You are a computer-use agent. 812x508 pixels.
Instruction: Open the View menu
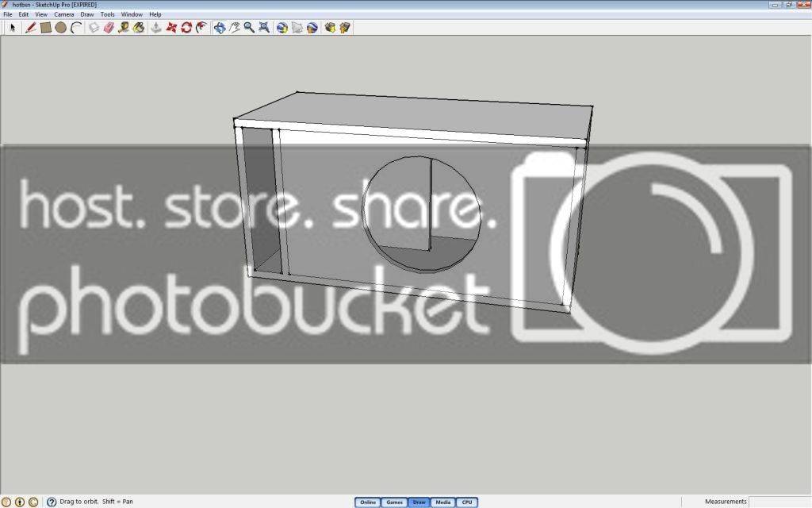(41, 14)
